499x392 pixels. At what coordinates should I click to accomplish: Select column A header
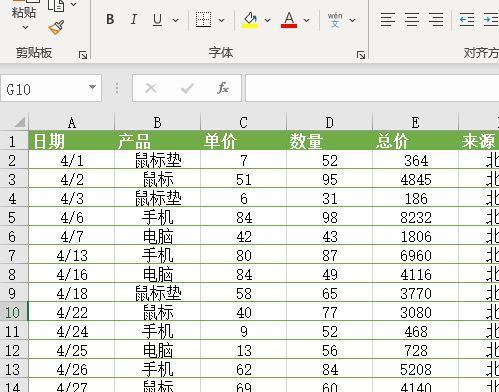coord(72,123)
